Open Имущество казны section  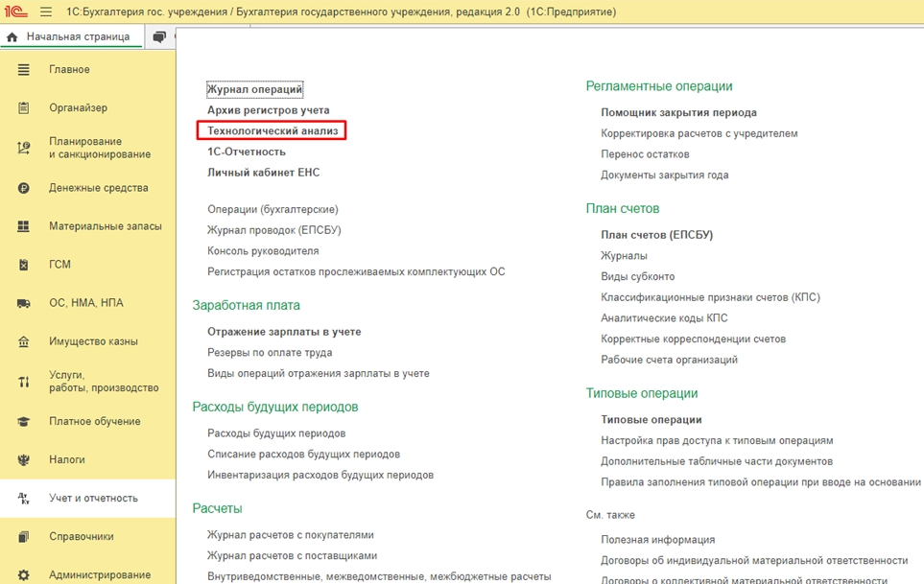(x=93, y=341)
